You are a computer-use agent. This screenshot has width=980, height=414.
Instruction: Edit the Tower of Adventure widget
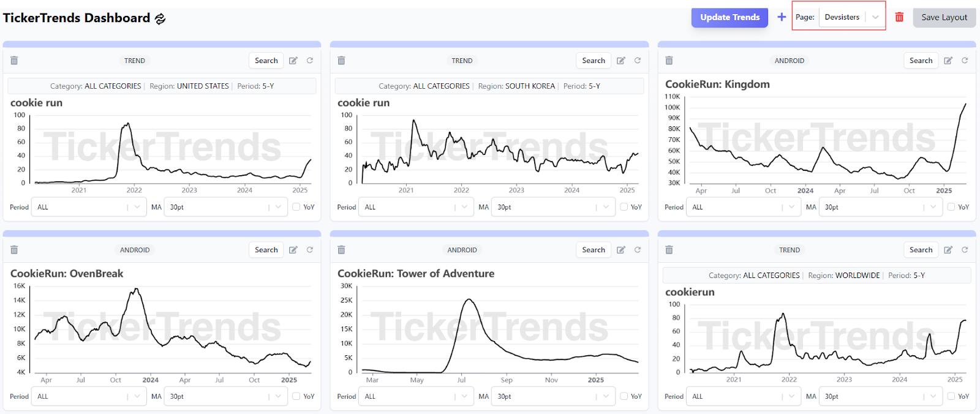click(621, 250)
